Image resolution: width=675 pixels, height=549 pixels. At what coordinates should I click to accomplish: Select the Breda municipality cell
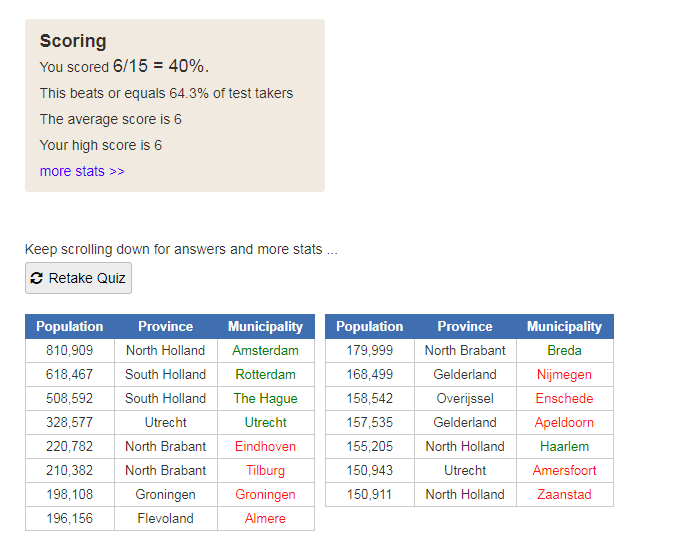[x=565, y=350]
